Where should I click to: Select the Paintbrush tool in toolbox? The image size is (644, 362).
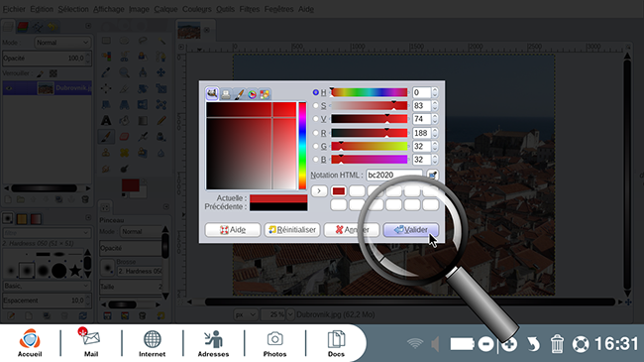tap(106, 137)
